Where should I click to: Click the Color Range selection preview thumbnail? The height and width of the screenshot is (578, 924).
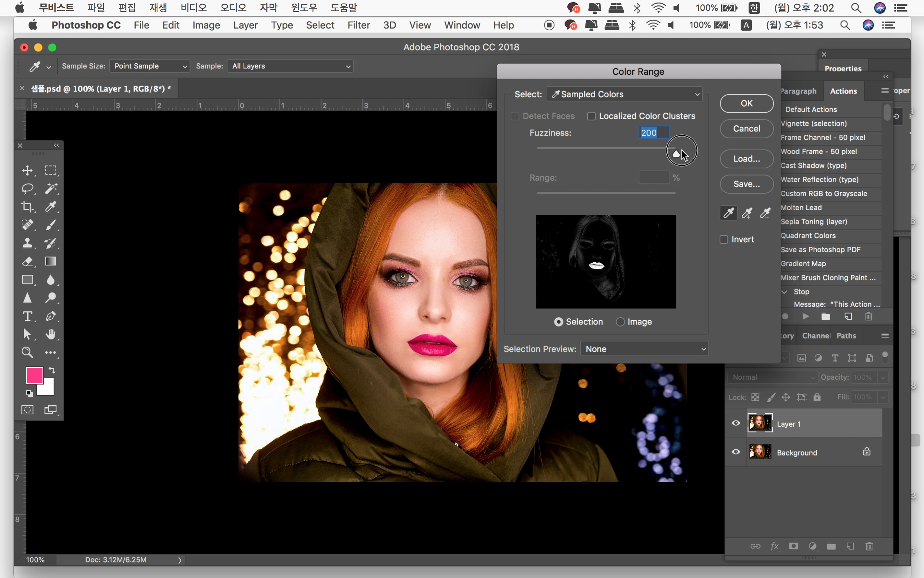pyautogui.click(x=606, y=262)
